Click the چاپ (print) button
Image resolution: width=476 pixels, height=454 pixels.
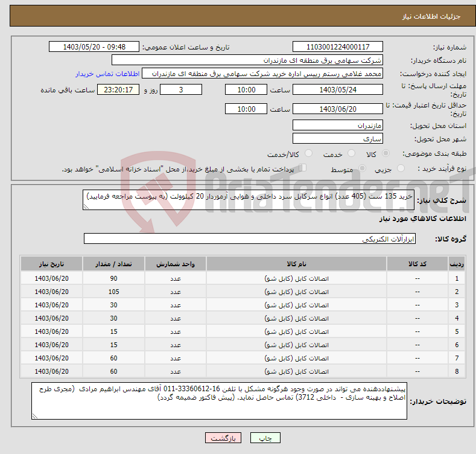(x=265, y=438)
